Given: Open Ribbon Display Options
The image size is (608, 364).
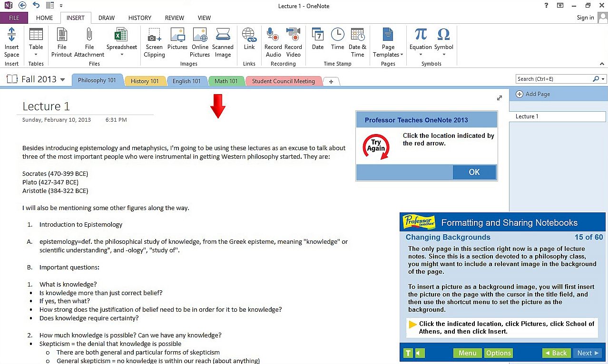Looking at the screenshot, I should pyautogui.click(x=560, y=6).
